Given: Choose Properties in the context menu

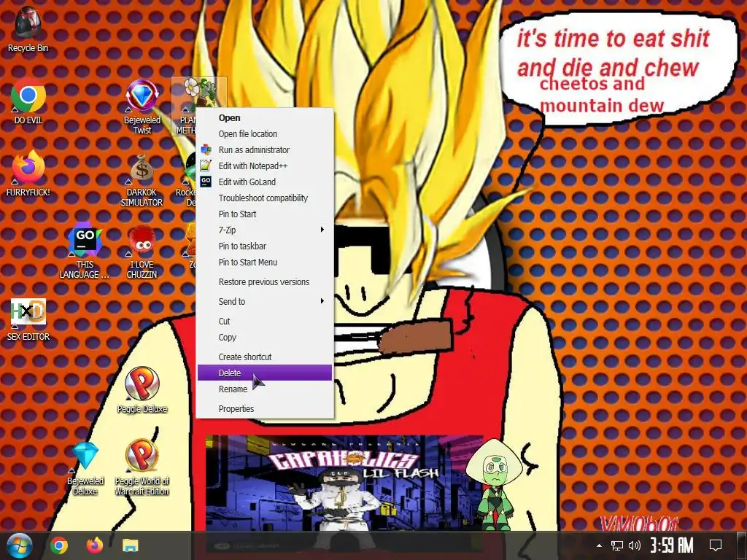Looking at the screenshot, I should point(265,408).
